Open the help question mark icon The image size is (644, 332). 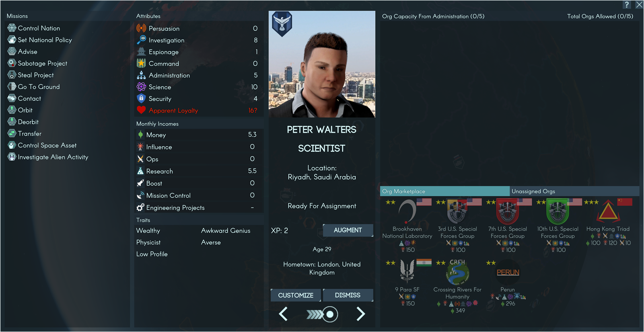[x=627, y=5]
